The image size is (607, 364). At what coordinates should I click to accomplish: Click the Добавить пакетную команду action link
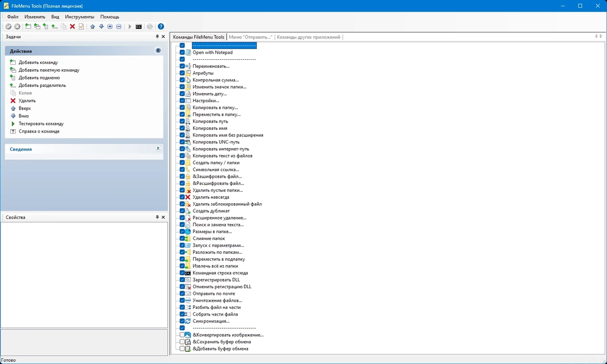[x=49, y=70]
